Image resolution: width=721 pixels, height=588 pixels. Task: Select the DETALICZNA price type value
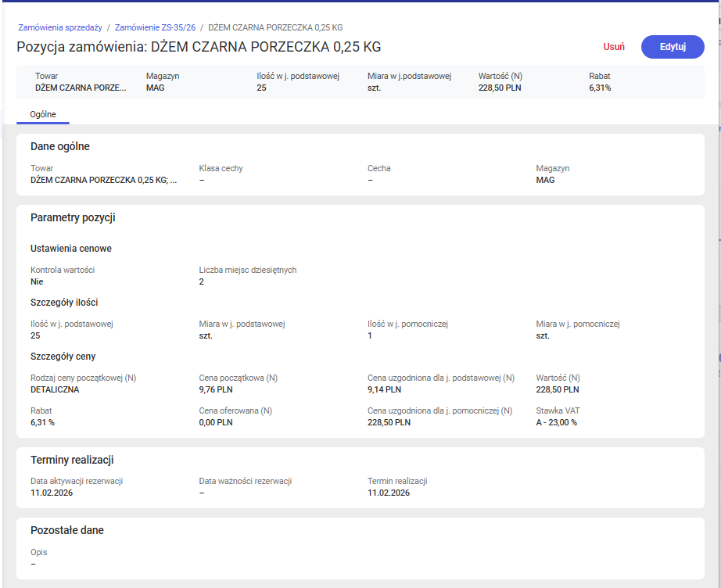click(x=55, y=389)
